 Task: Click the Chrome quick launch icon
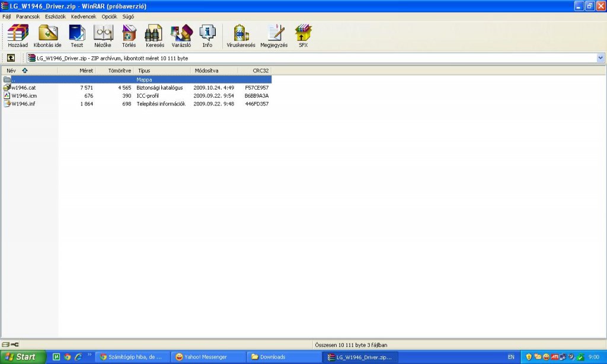pyautogui.click(x=68, y=357)
